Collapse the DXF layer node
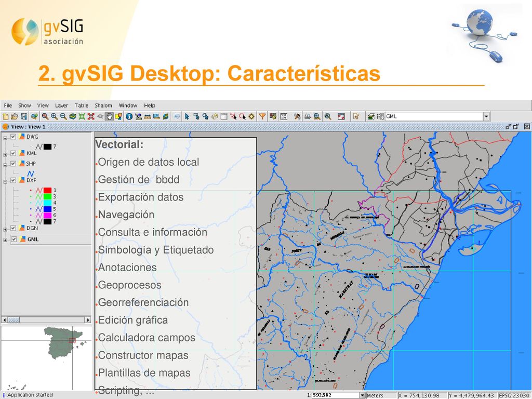 pyautogui.click(x=5, y=181)
